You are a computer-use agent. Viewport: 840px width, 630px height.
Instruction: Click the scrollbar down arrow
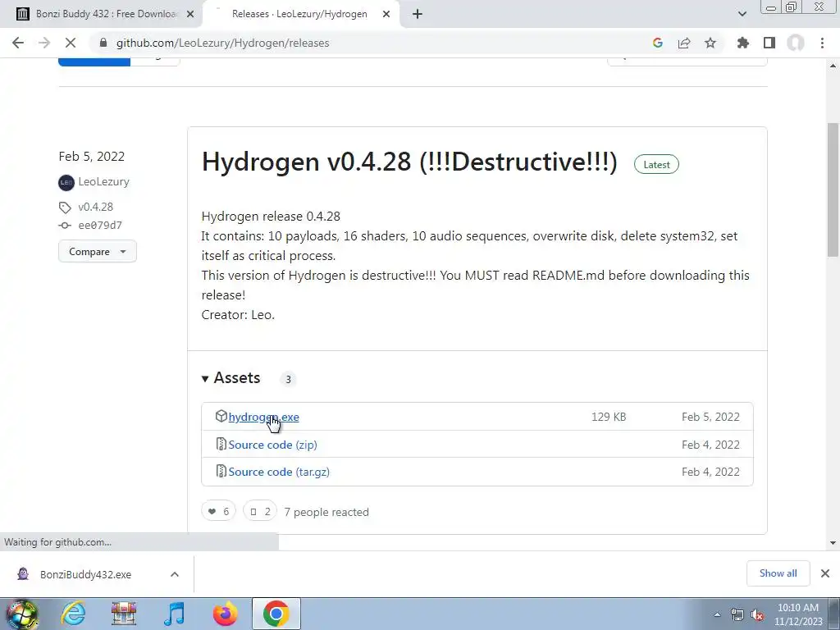[x=833, y=543]
